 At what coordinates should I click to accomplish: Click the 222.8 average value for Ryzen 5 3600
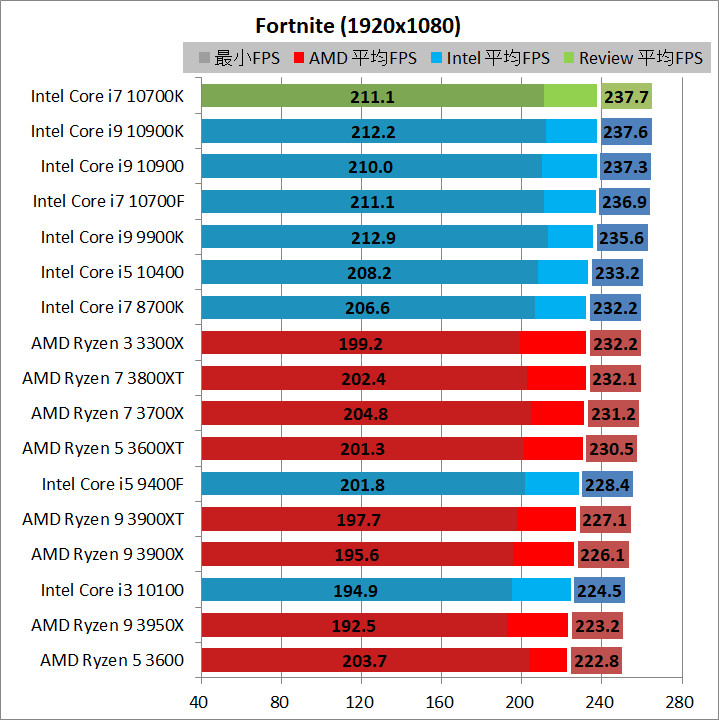coord(596,661)
